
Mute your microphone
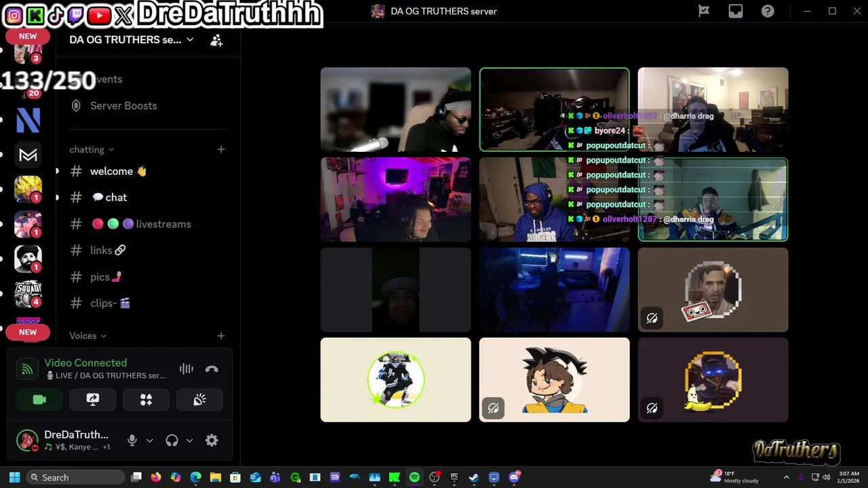(x=132, y=441)
